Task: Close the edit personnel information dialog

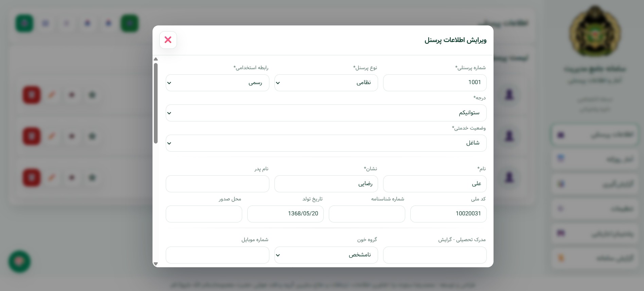Action: 168,40
